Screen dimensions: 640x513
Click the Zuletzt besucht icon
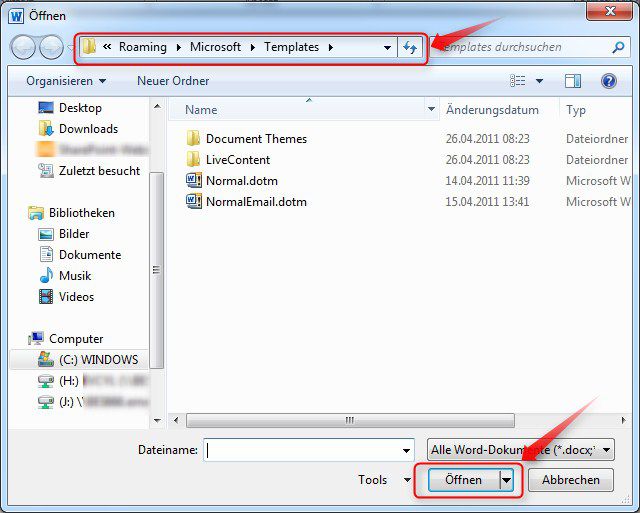coord(46,171)
